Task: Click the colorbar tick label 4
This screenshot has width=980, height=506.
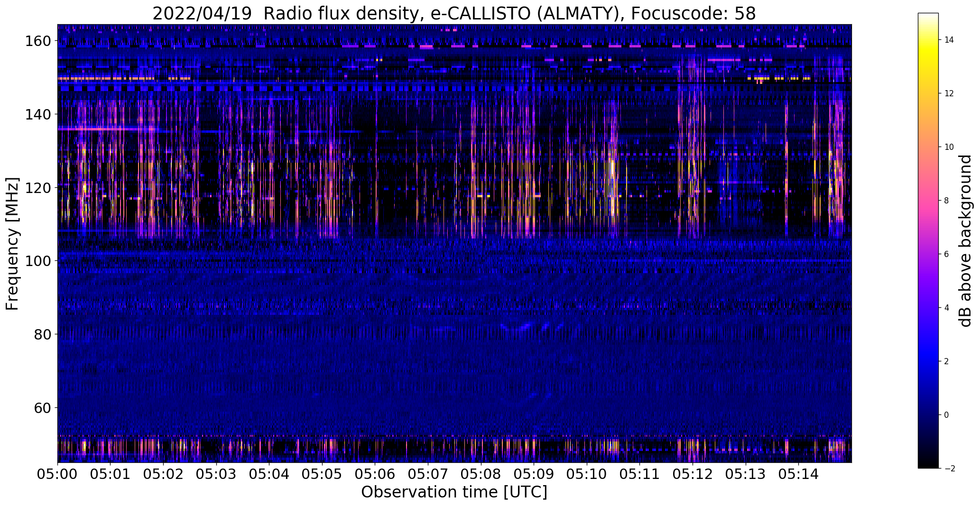Action: (947, 308)
